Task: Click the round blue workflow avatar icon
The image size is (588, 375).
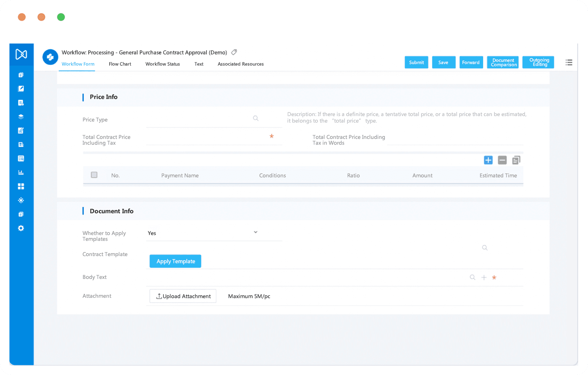Action: coord(50,57)
